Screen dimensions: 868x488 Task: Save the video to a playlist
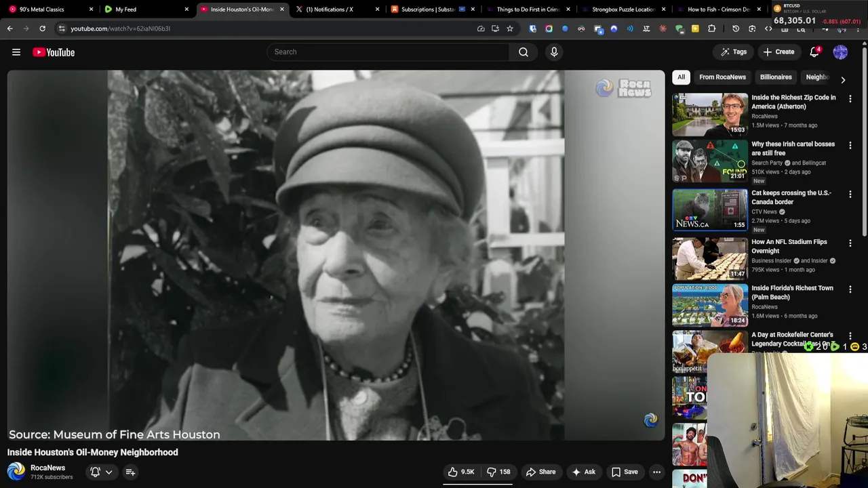pos(625,472)
